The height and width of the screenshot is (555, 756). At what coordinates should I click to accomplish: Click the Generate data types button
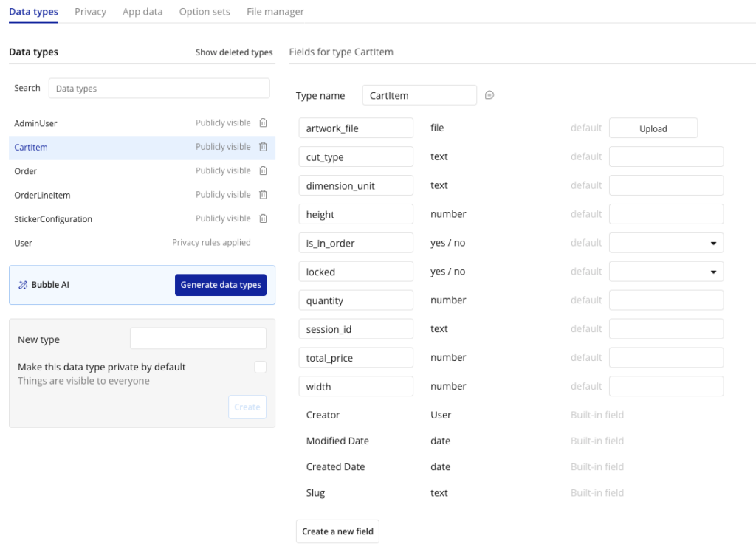click(x=221, y=285)
